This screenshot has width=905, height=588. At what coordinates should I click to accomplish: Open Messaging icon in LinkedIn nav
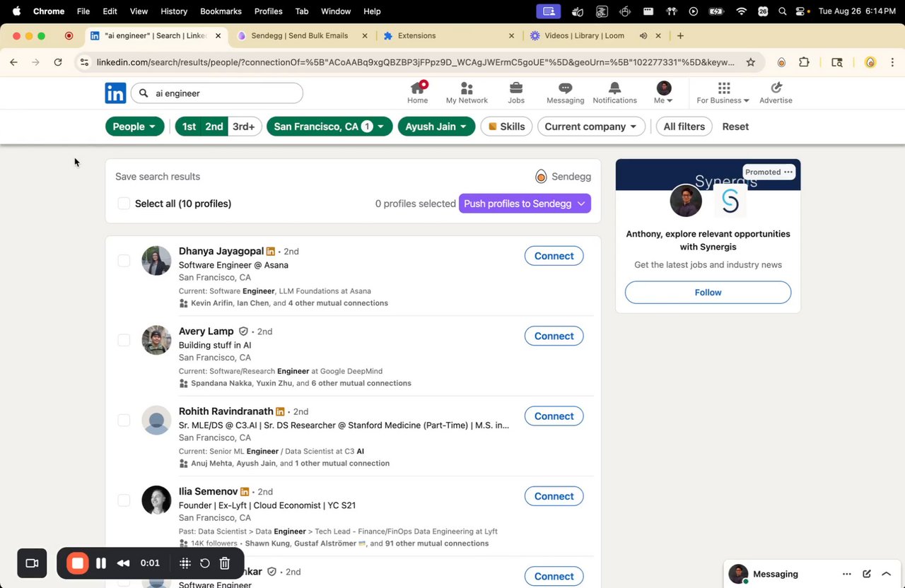point(565,88)
